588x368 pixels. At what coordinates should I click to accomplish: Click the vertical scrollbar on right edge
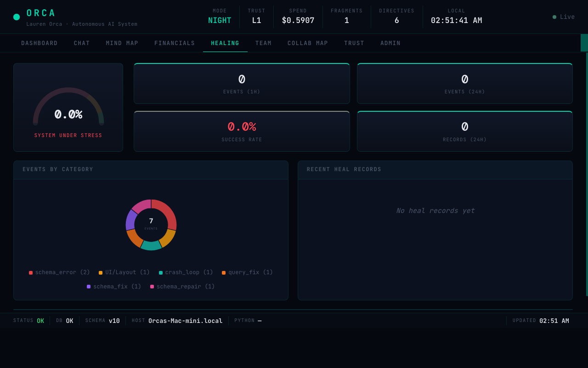point(587,175)
